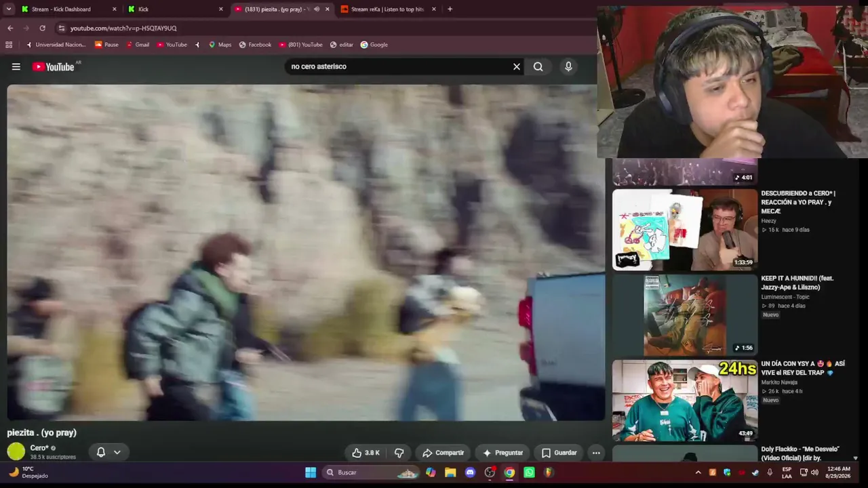Open the Facebook bookmark
Image resolution: width=868 pixels, height=488 pixels.
(x=255, y=45)
